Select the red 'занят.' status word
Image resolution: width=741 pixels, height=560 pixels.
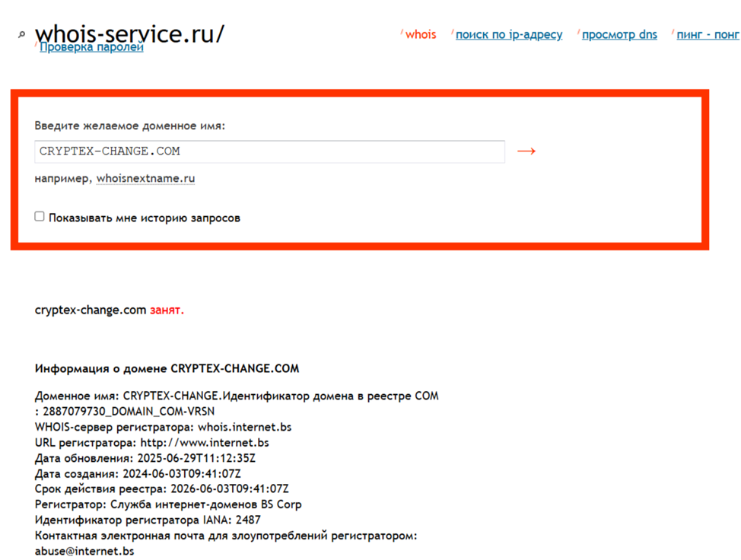click(167, 310)
